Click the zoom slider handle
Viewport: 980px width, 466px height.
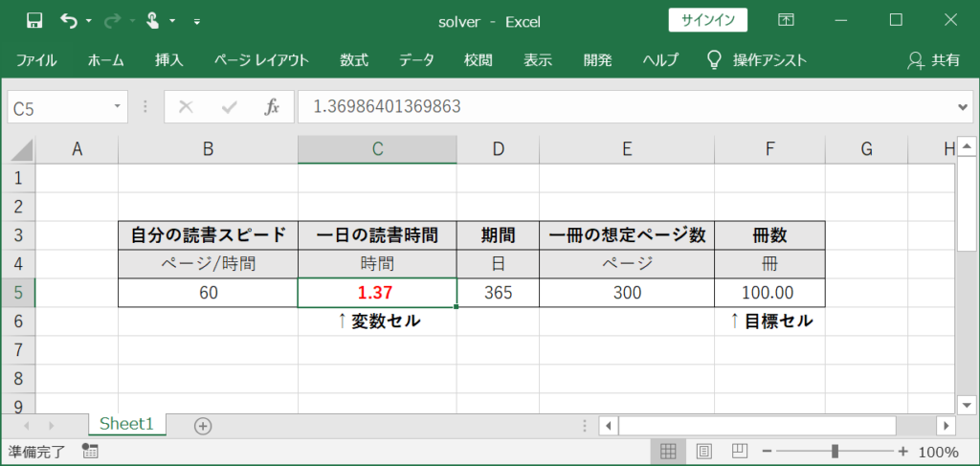(835, 452)
